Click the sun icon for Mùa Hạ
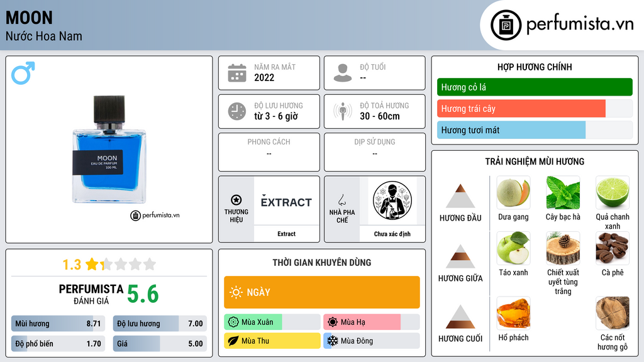 coord(333,322)
